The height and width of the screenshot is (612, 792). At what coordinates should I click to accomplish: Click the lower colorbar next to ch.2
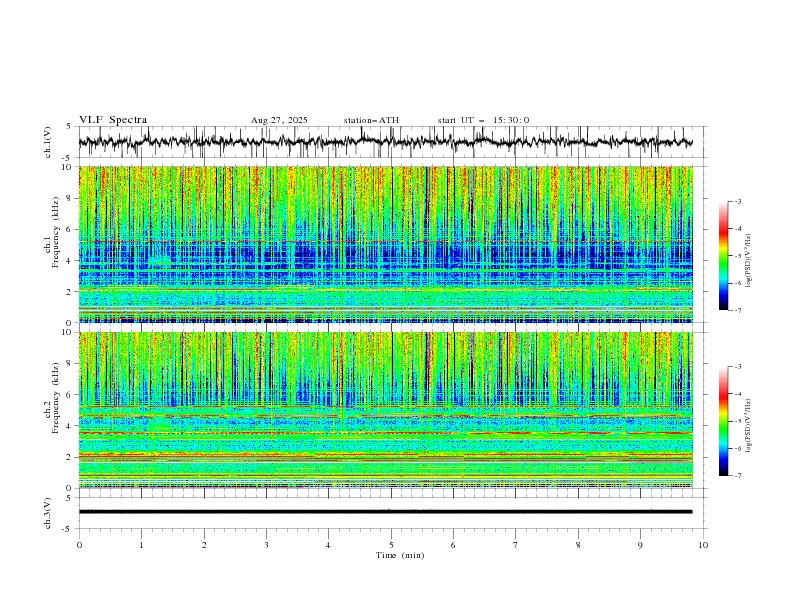(x=724, y=421)
